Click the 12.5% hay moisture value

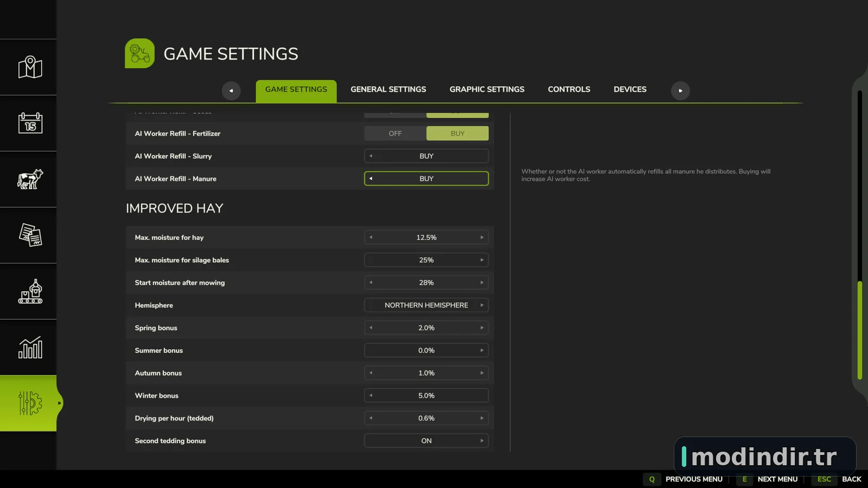click(426, 237)
